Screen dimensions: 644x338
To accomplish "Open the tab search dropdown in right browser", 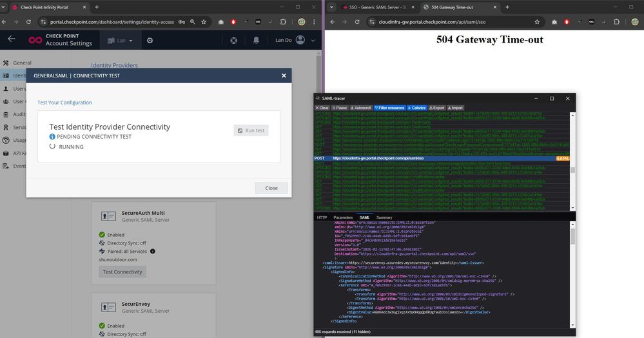I will tap(331, 6).
